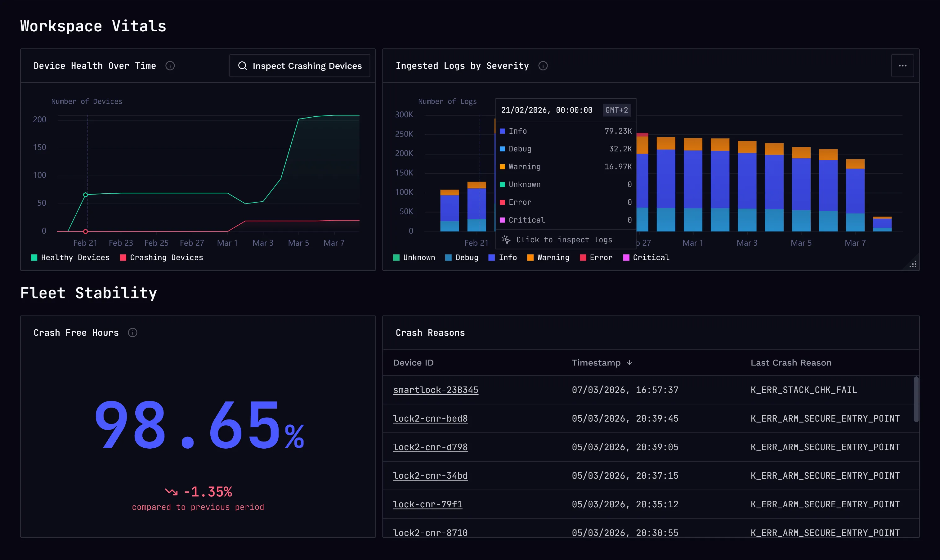This screenshot has width=940, height=560.
Task: Click the search icon in Inspect Crashing Devices
Action: coord(243,66)
